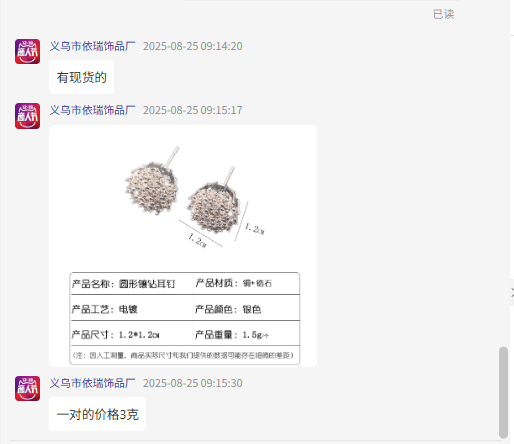Click the 产品工艺 电镀 cell in image
514x444 pixels.
[132, 309]
